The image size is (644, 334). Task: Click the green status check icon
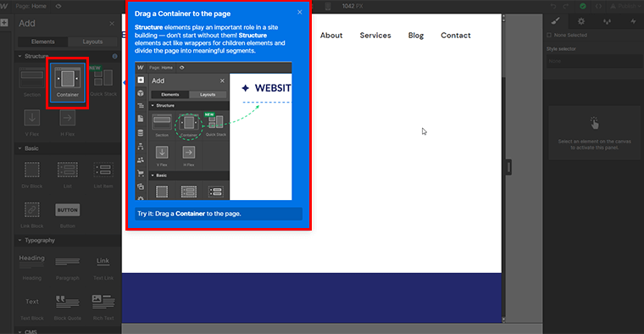tap(583, 6)
